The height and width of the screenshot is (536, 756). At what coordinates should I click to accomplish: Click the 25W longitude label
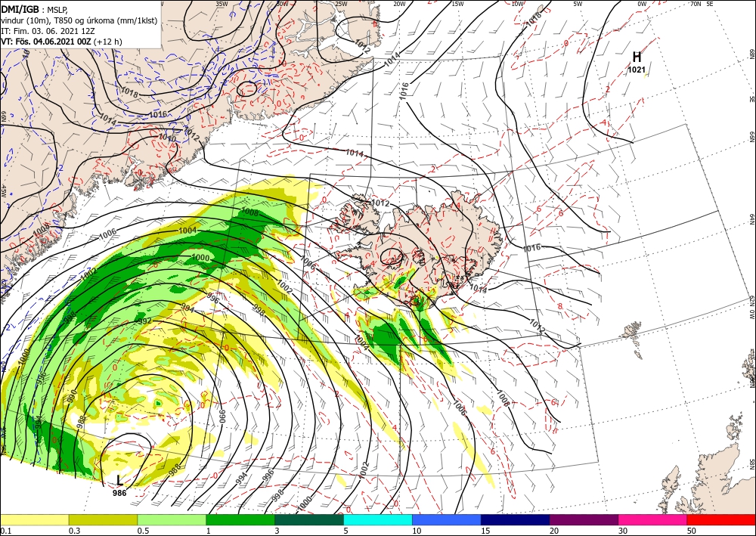341,4
